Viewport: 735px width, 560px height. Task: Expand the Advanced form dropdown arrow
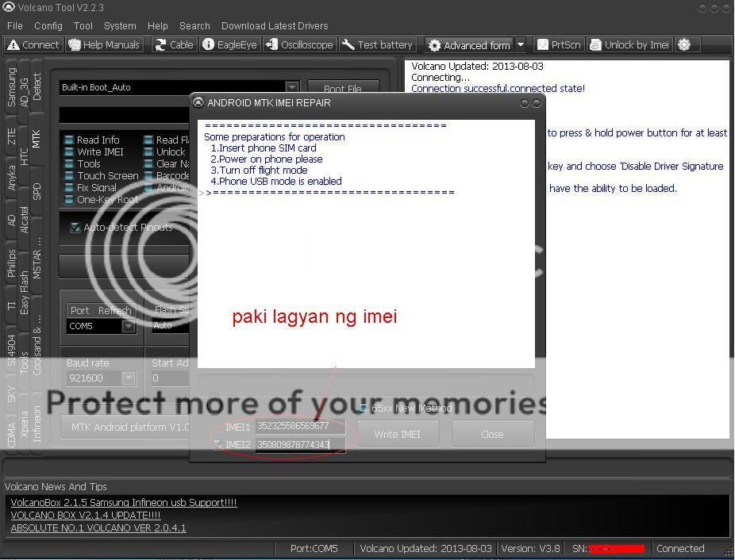point(521,45)
